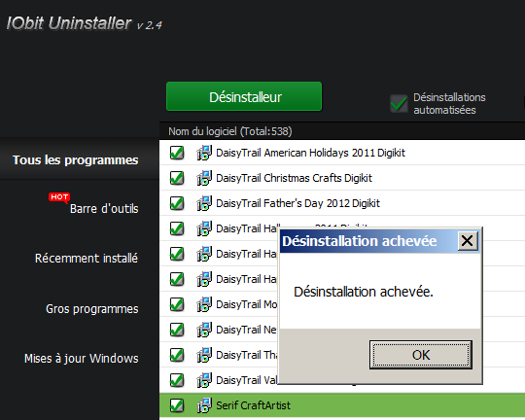Click the red HOT badge near Barre d'outils
The height and width of the screenshot is (420, 525).
[x=59, y=197]
